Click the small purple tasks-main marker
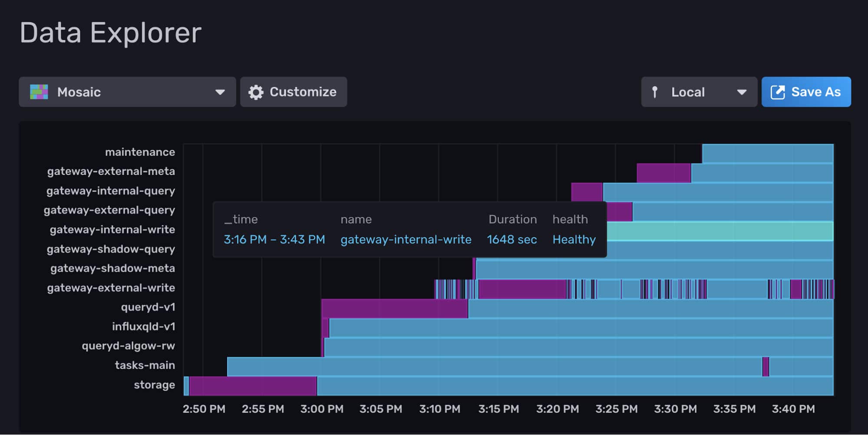 [x=766, y=367]
